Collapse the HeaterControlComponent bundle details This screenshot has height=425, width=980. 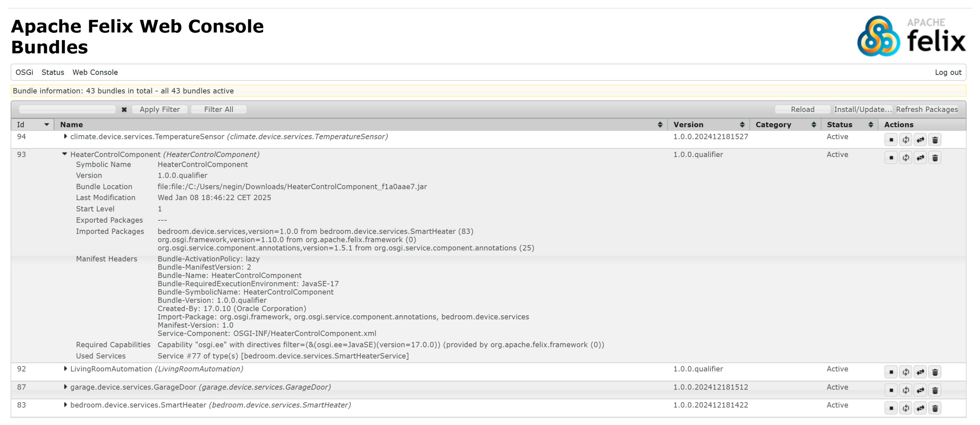tap(65, 154)
